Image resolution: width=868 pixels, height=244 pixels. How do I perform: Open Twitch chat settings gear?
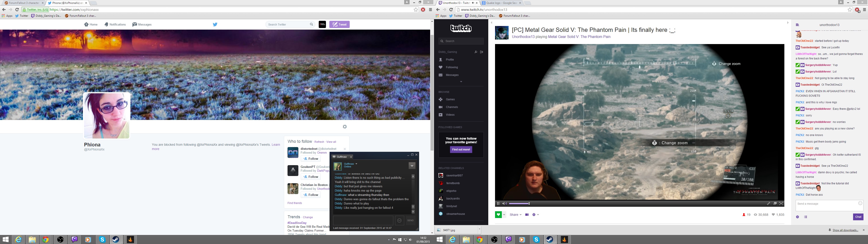click(797, 217)
